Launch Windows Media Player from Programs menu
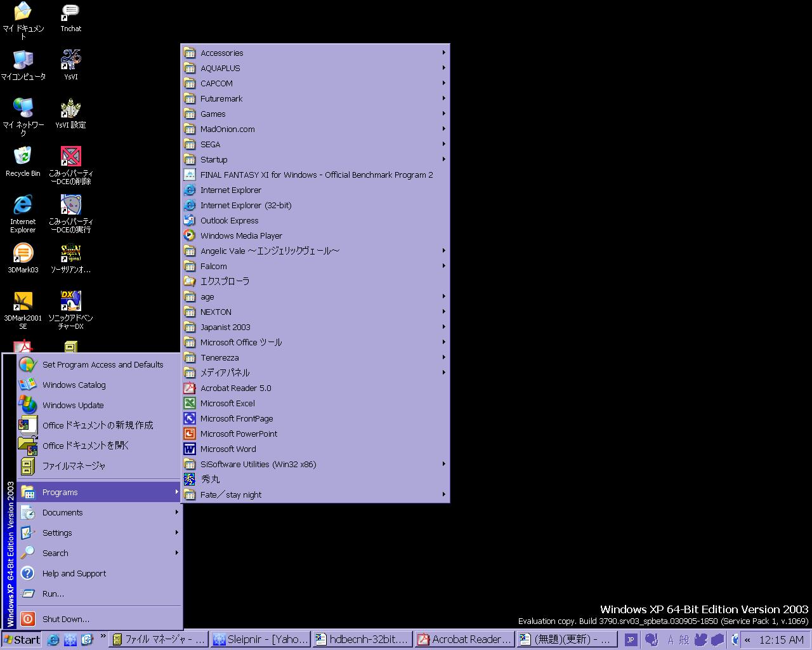 click(315, 235)
